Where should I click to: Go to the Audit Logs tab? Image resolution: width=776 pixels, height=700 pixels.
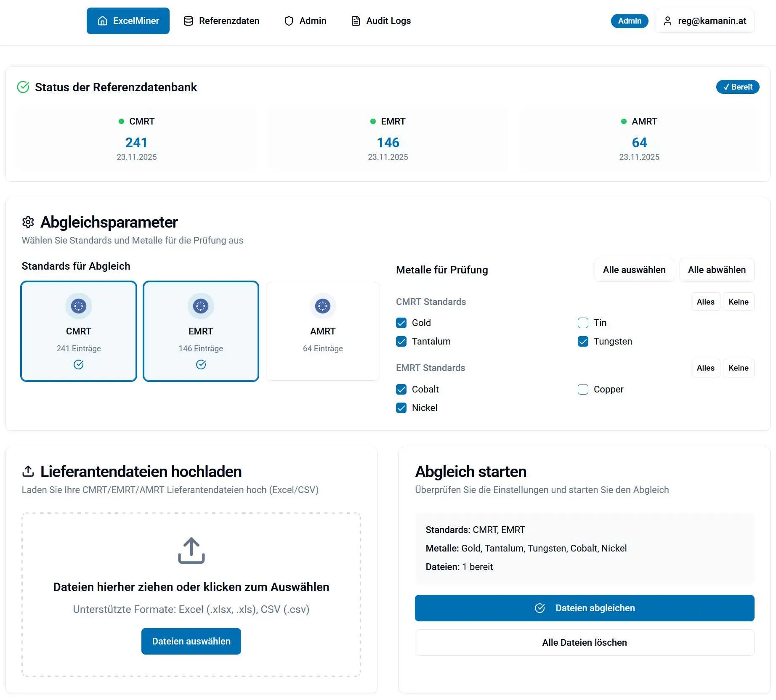point(381,21)
